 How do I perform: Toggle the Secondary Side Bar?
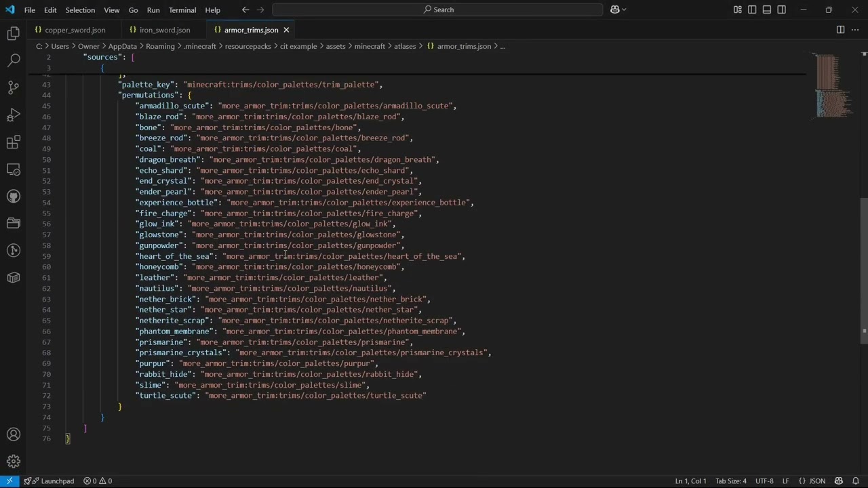coord(782,9)
